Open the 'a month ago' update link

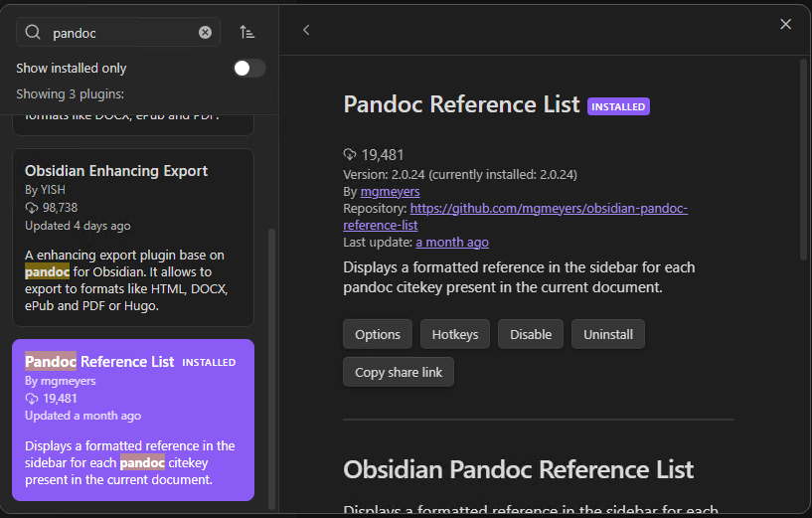pyautogui.click(x=452, y=243)
